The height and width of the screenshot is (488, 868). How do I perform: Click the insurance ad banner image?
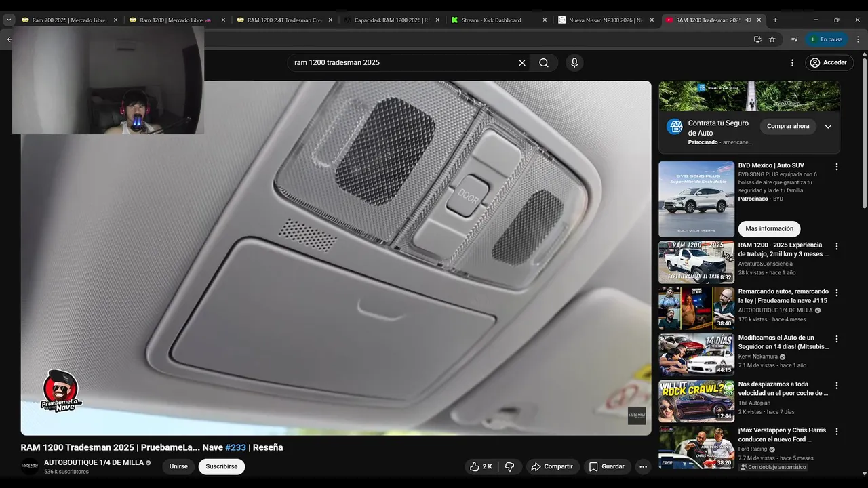[749, 96]
